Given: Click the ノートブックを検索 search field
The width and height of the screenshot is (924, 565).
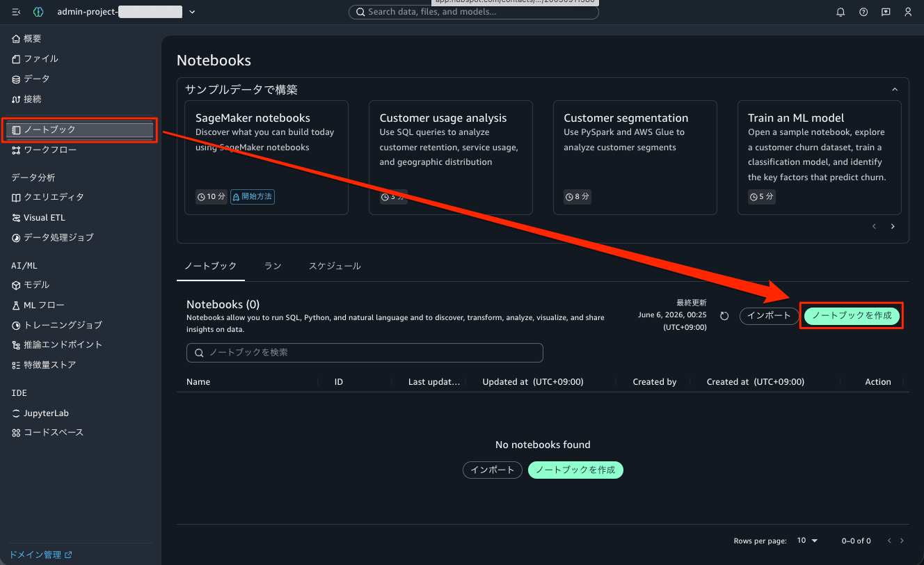Looking at the screenshot, I should 365,353.
